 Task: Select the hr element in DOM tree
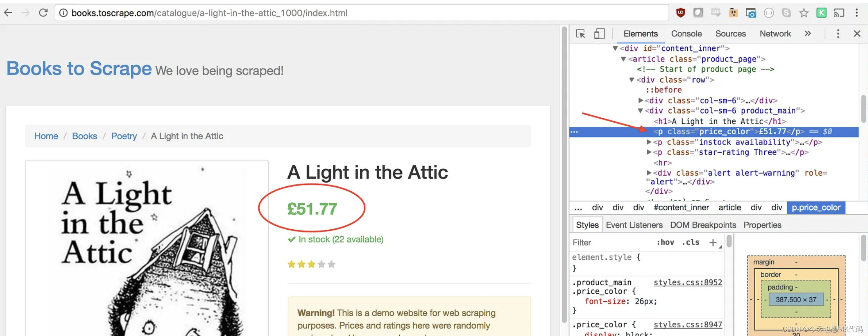coord(662,163)
